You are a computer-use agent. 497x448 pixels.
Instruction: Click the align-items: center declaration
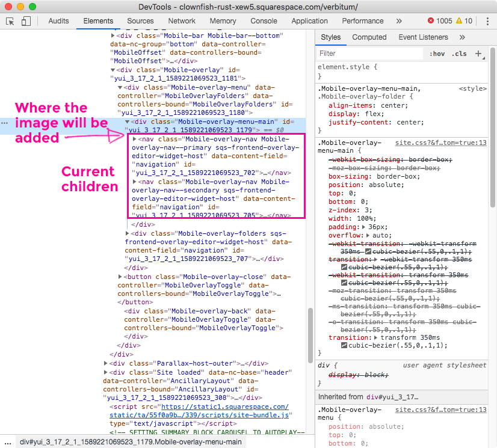click(368, 105)
